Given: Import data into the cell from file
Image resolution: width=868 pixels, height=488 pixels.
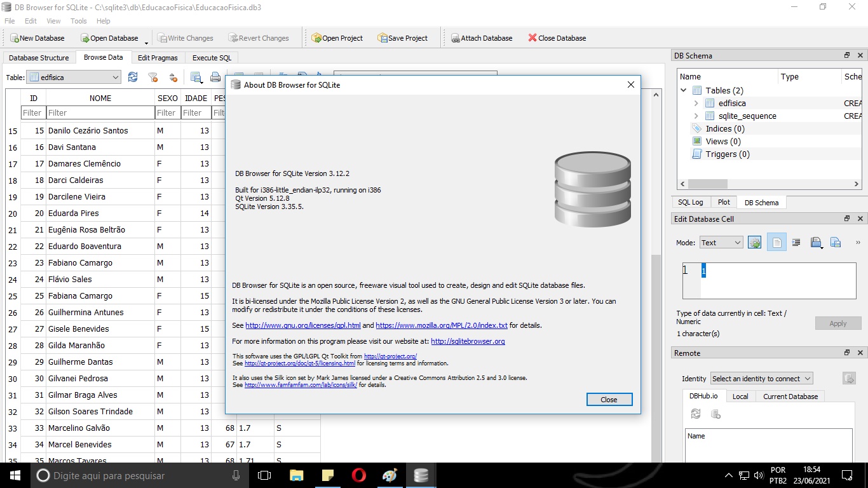Looking at the screenshot, I should (x=816, y=242).
